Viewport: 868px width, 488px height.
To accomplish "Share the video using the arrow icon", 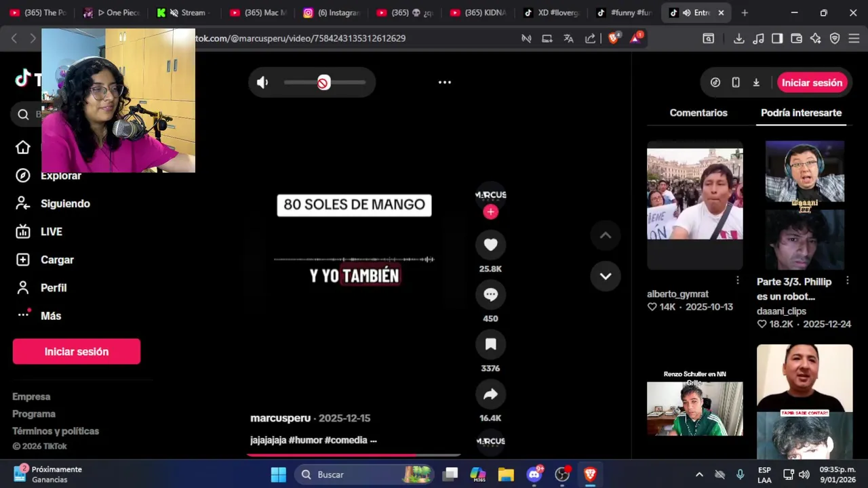I will coord(490,394).
